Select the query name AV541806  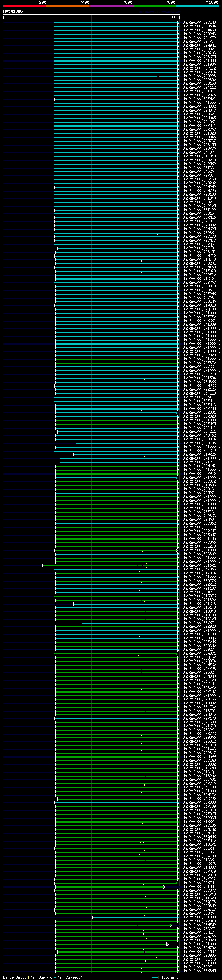[13, 11]
